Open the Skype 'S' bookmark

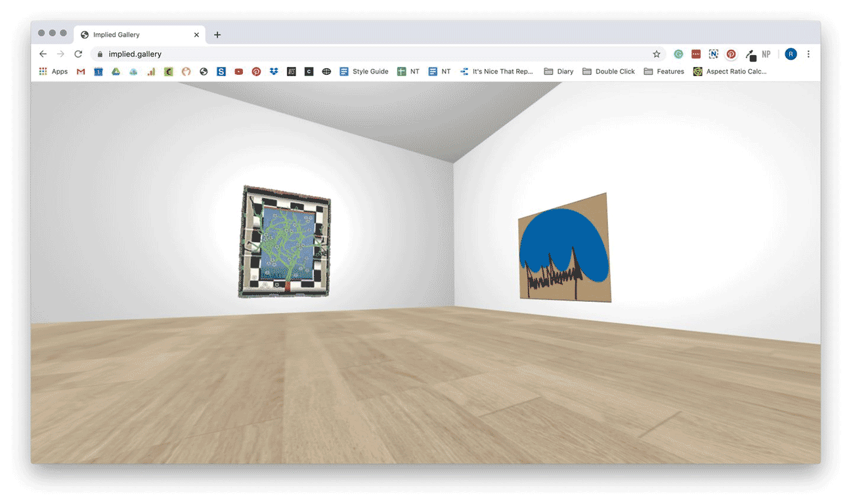221,72
